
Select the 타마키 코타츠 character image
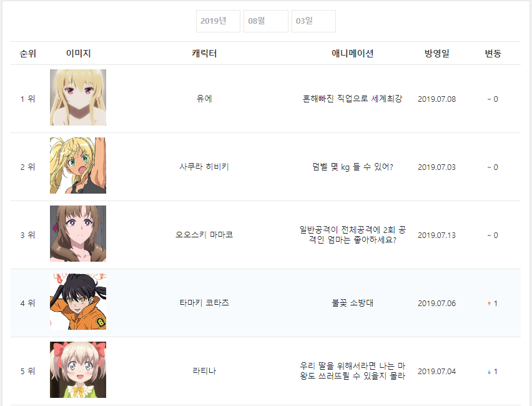[x=78, y=302]
